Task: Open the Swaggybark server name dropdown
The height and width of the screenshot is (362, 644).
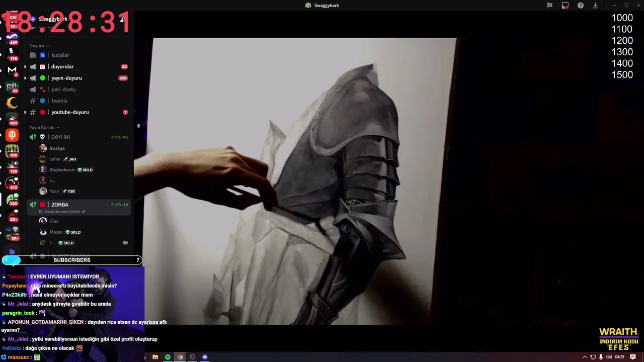Action: (x=53, y=19)
